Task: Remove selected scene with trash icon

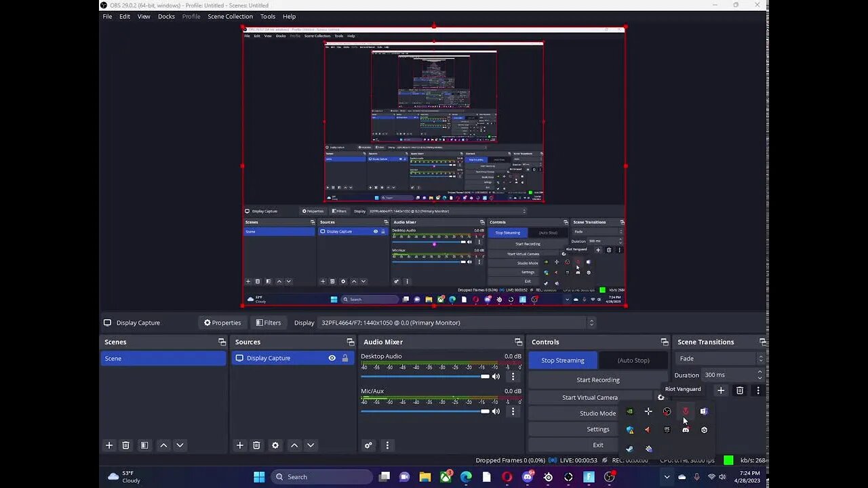Action: point(125,445)
